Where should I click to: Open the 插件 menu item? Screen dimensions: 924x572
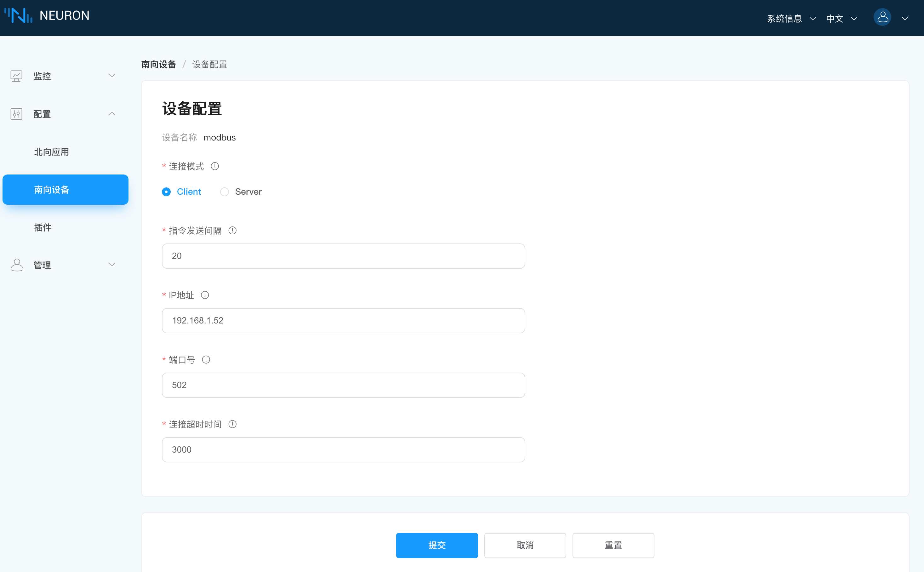coord(43,227)
